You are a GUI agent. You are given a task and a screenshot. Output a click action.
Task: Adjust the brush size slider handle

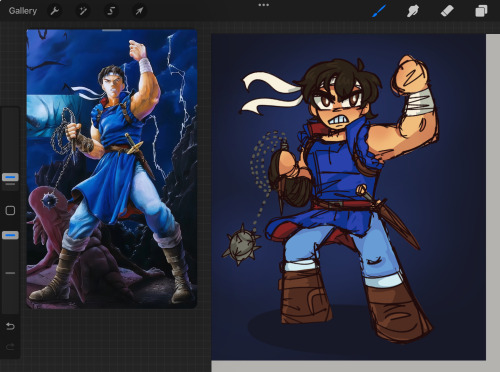(x=10, y=177)
